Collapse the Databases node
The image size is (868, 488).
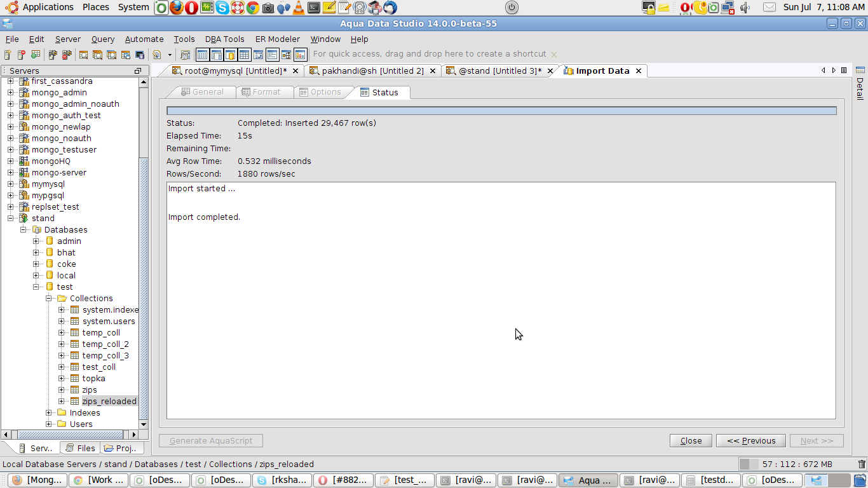tap(23, 229)
